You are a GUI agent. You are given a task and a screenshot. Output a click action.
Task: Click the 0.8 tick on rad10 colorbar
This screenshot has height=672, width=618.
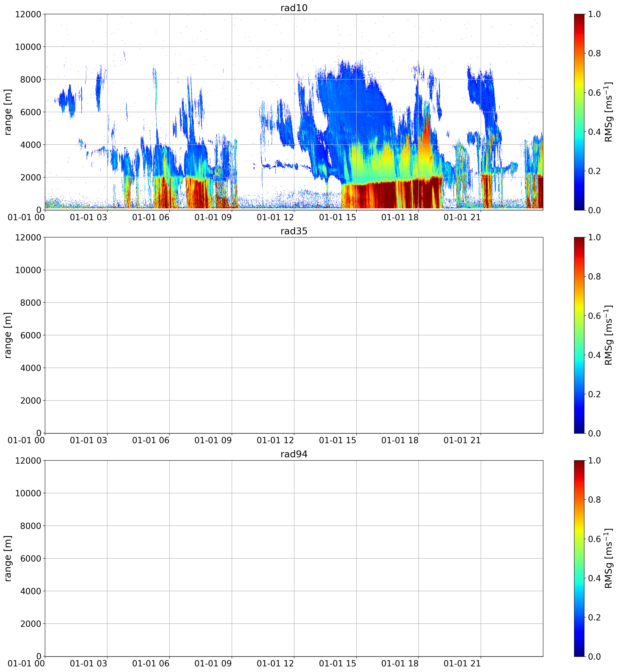click(x=594, y=53)
